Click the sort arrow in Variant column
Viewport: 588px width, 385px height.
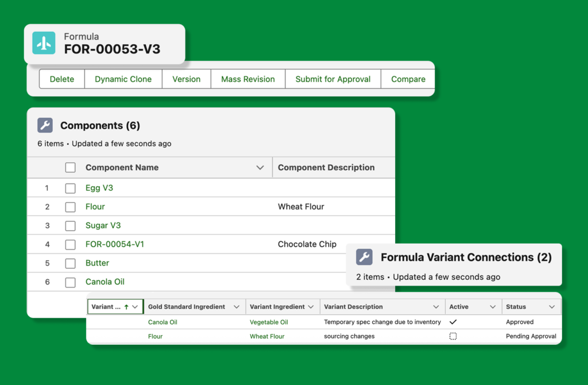click(126, 307)
